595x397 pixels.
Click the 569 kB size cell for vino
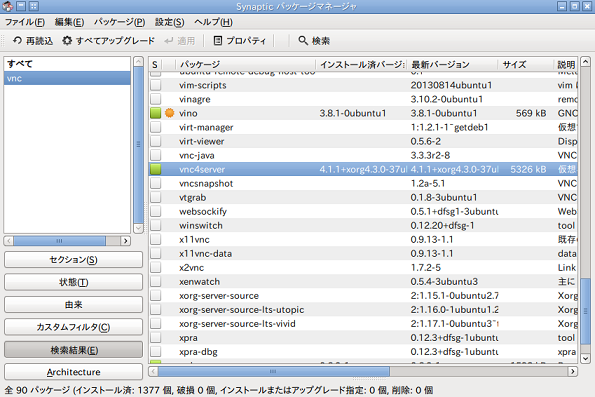pyautogui.click(x=531, y=113)
